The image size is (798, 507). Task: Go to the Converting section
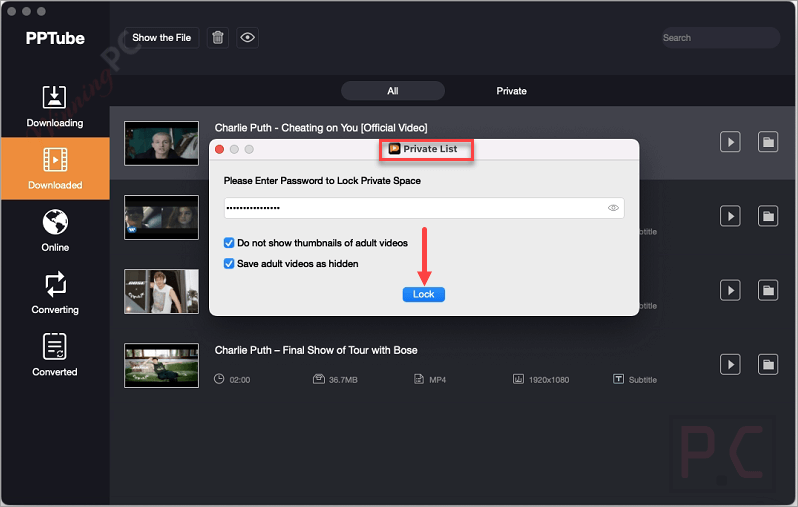coord(55,293)
